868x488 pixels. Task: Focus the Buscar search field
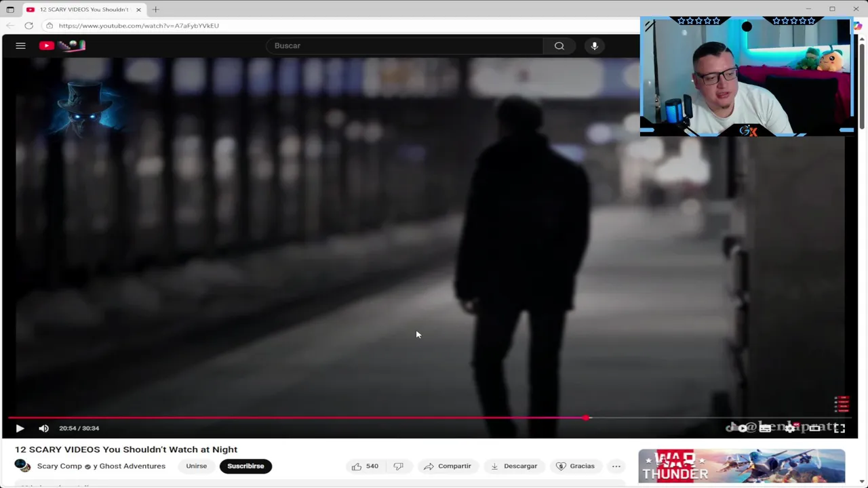[x=404, y=45]
